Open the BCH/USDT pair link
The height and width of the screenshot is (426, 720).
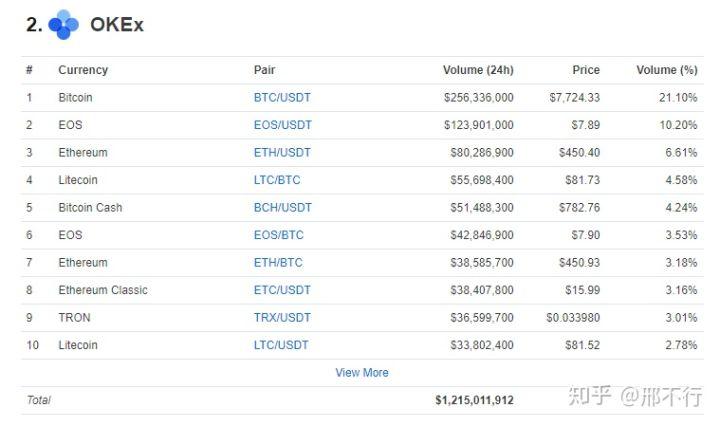tap(282, 207)
